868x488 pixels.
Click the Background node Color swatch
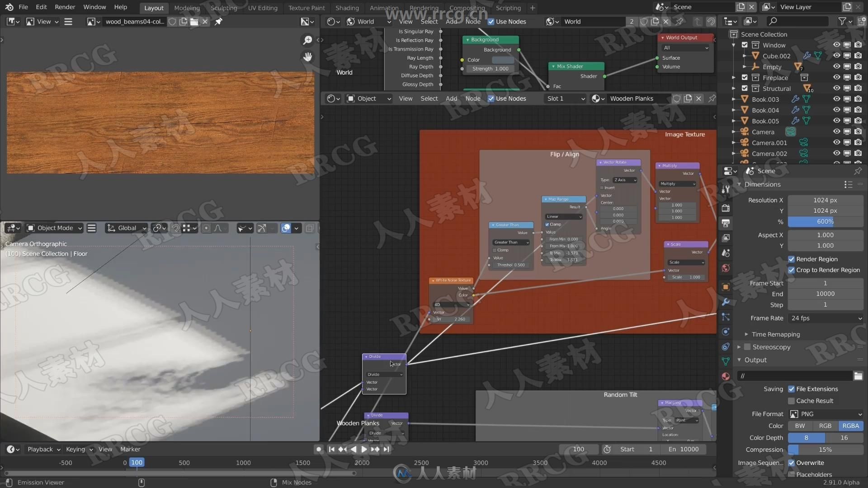pyautogui.click(x=502, y=60)
